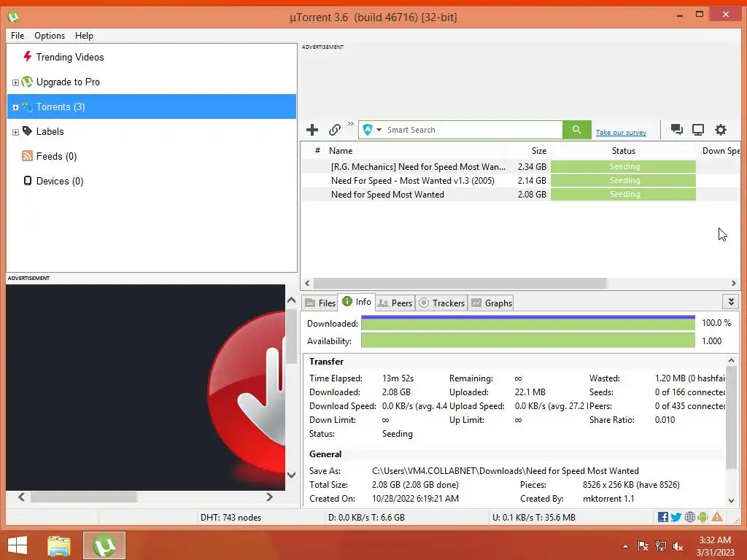Switch to the Peers tab
747x560 pixels.
pos(395,303)
